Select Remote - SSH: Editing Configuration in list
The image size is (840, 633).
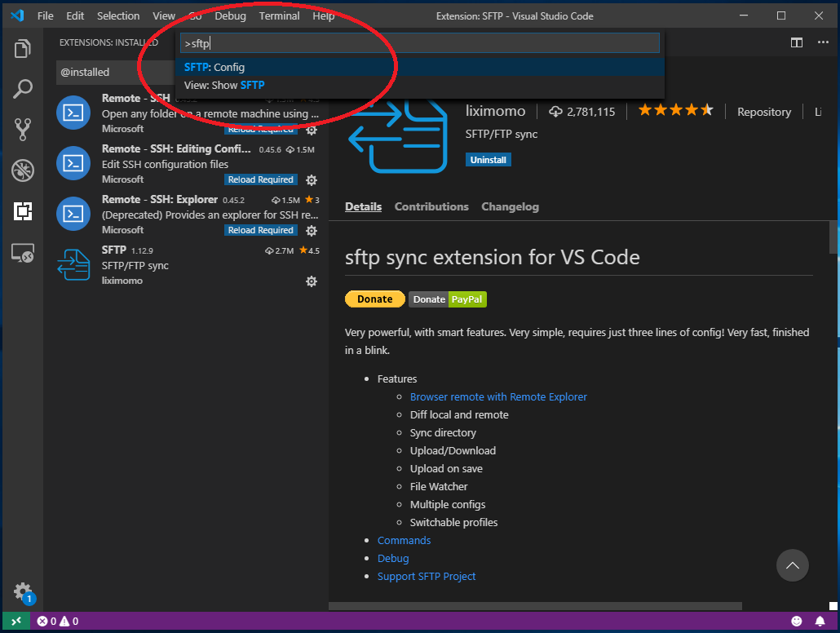pos(188,164)
